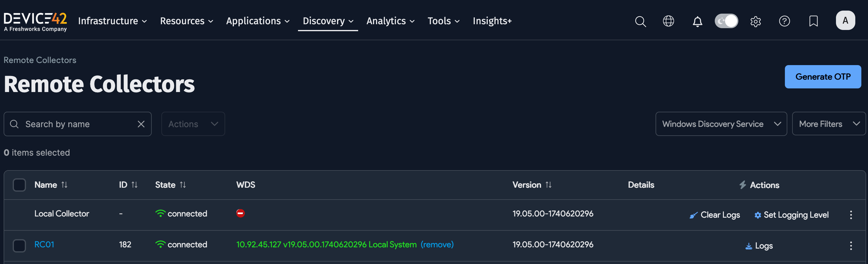Click the Generate OTP button
This screenshot has width=868, height=264.
point(822,77)
